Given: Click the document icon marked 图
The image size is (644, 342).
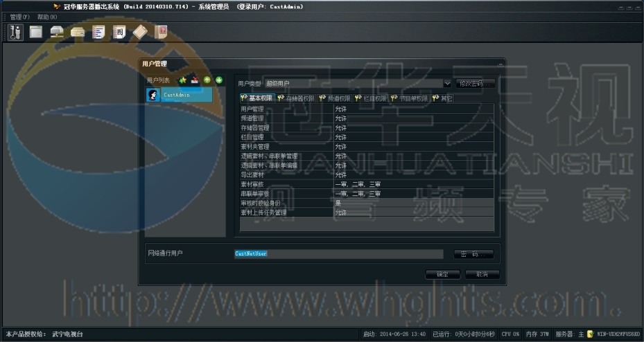Looking at the screenshot, I should pos(119,32).
